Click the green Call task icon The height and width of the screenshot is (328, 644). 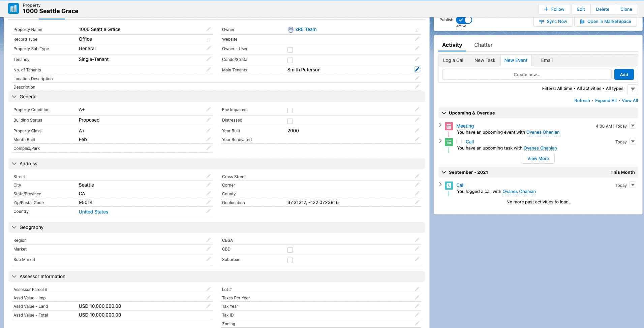click(x=449, y=142)
